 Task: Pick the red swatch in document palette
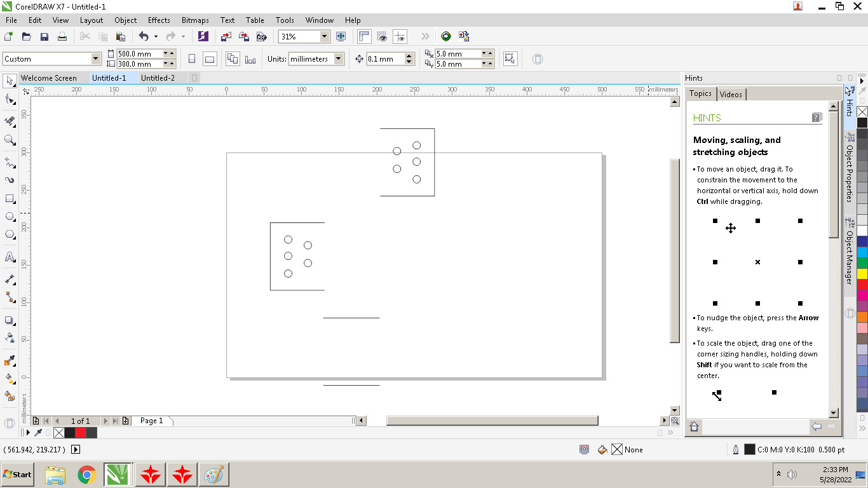click(x=81, y=433)
